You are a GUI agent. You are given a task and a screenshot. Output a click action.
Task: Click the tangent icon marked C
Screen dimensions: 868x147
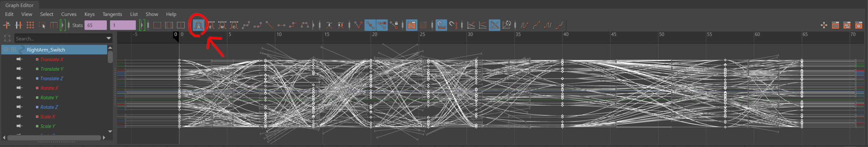(x=234, y=25)
